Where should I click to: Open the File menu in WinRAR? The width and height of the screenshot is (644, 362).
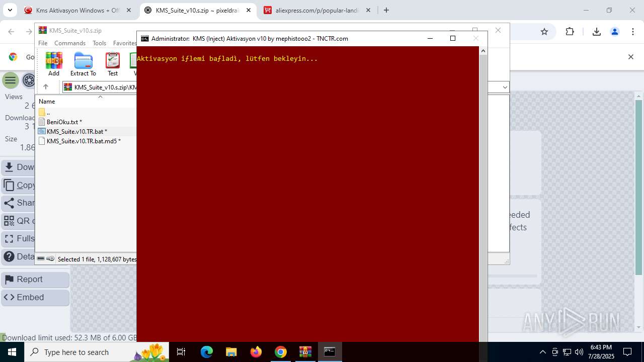pyautogui.click(x=43, y=43)
